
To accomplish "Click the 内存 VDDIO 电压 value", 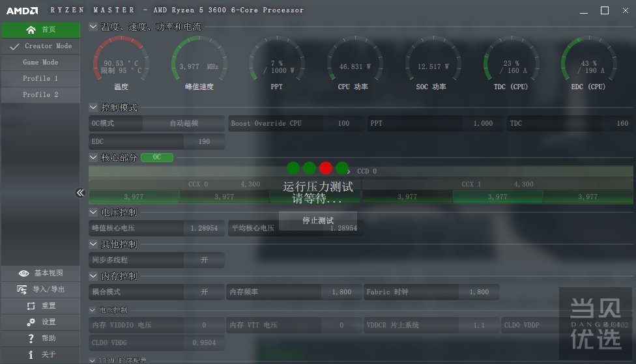I will point(204,325).
